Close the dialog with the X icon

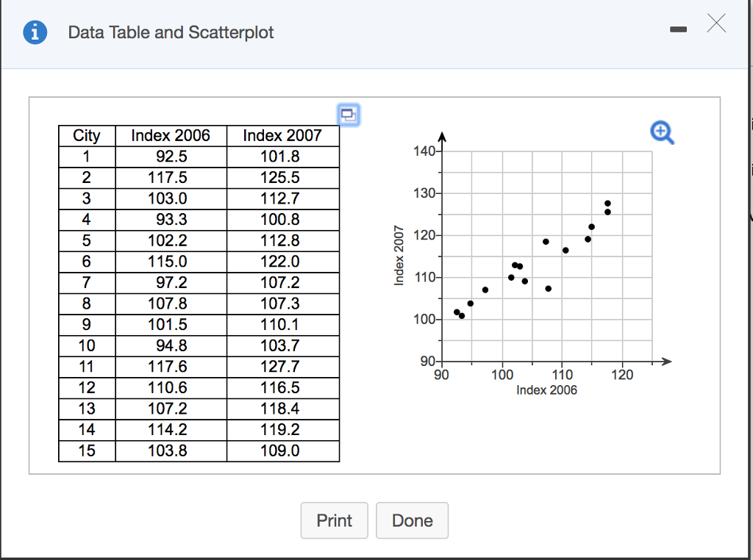click(717, 25)
